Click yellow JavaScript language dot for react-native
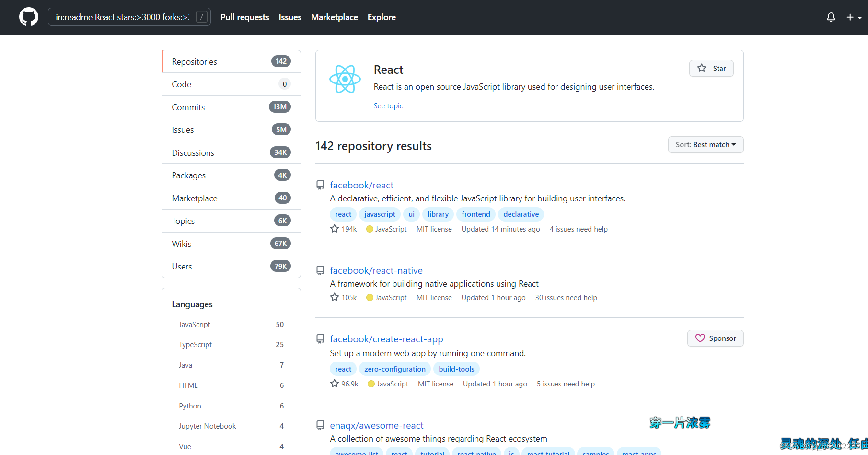 click(370, 298)
